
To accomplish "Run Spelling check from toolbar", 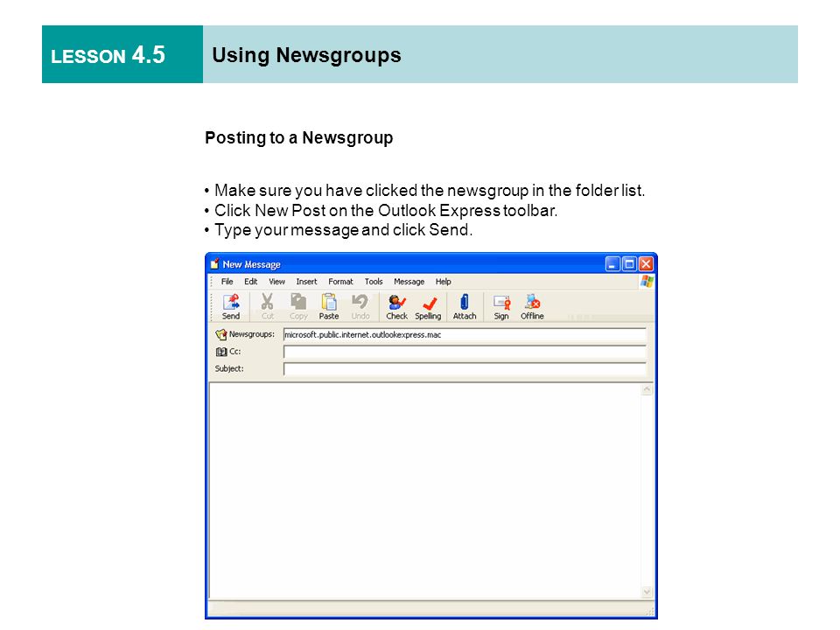I will click(428, 306).
